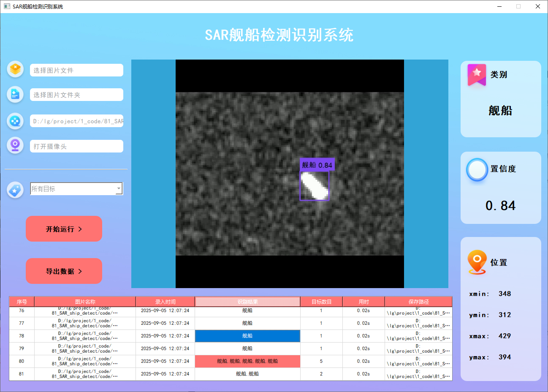548x392 pixels.
Task: Click the orange location pin 位置 icon
Action: pyautogui.click(x=477, y=262)
